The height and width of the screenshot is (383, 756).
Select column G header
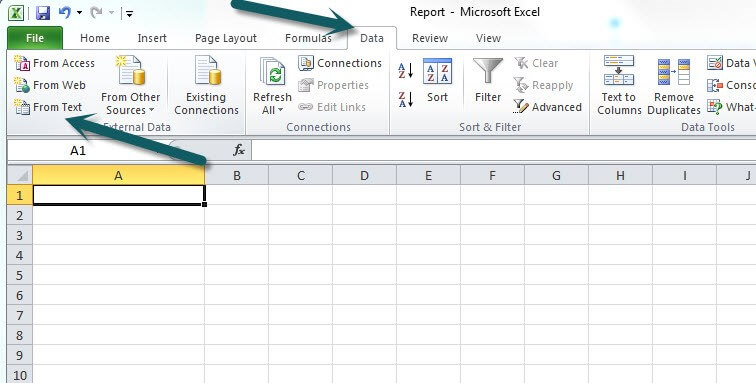coord(556,175)
